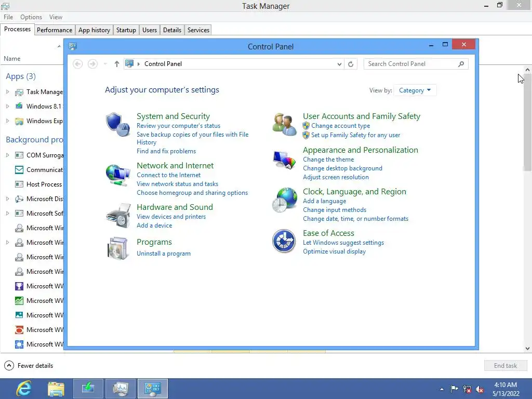
Task: Switch to the Performance tab
Action: pyautogui.click(x=54, y=30)
